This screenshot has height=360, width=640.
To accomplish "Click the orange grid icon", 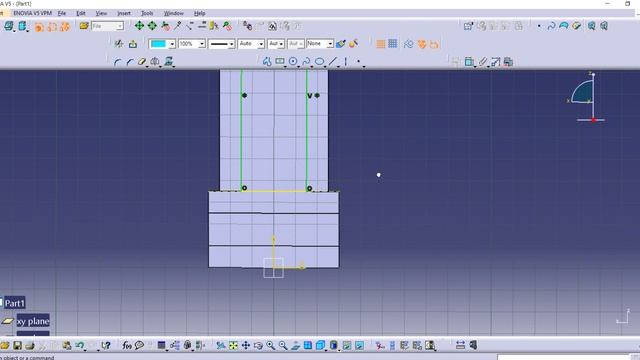I will tap(380, 44).
